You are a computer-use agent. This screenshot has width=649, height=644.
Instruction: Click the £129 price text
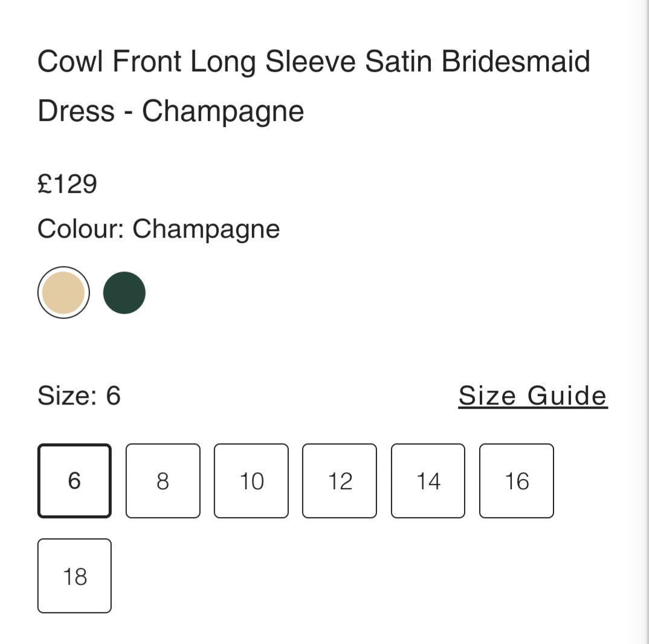(67, 183)
